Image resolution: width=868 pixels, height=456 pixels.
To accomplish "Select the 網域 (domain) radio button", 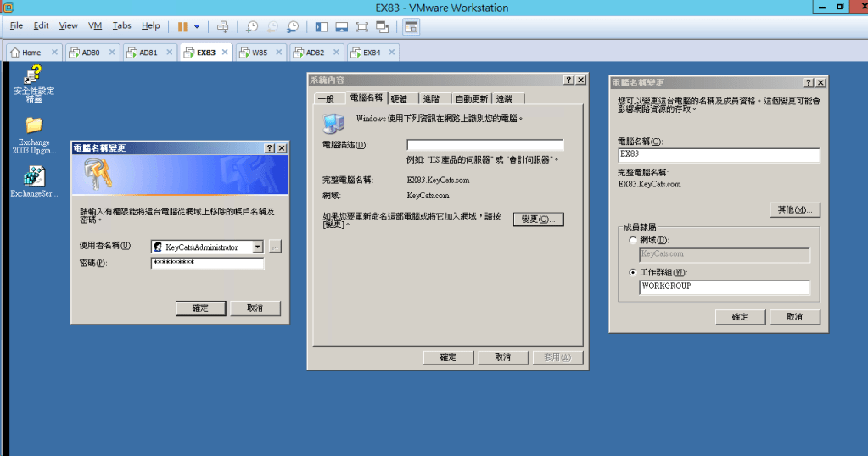I will (632, 241).
